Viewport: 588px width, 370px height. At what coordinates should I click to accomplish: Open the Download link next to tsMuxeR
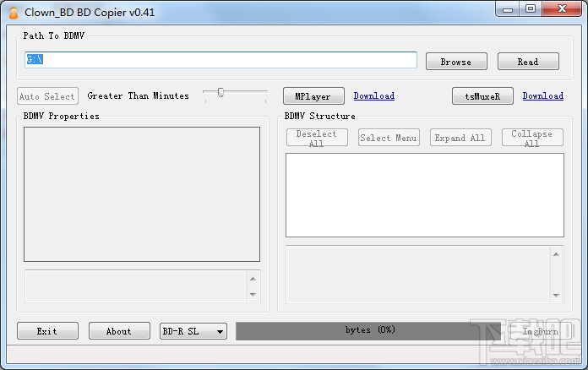click(x=543, y=96)
